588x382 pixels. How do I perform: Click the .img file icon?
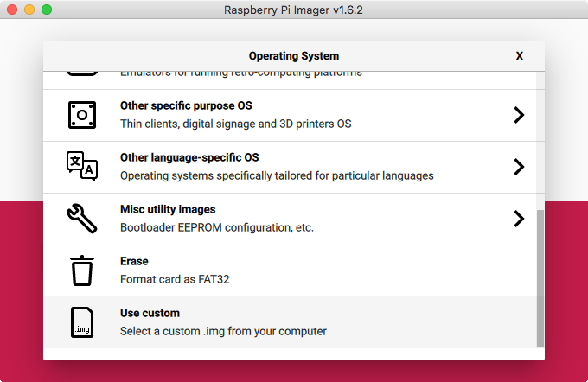click(82, 322)
